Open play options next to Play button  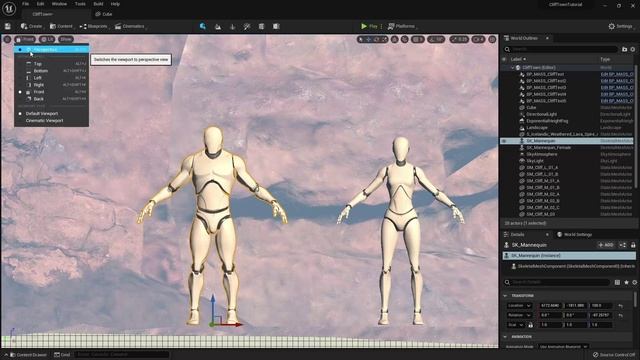coord(382,26)
